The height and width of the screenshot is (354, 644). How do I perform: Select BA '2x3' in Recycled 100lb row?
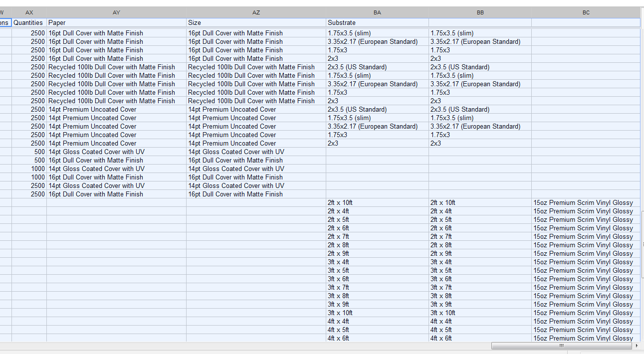(377, 101)
